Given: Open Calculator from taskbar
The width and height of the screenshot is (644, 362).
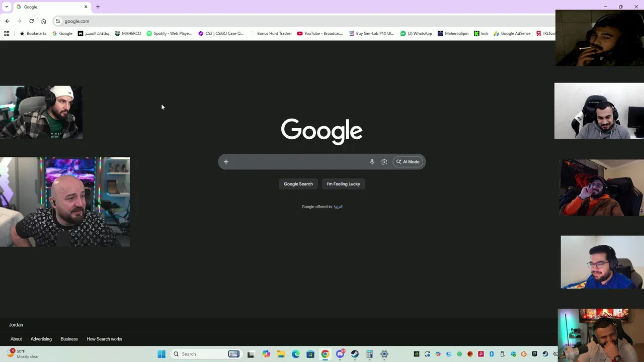Looking at the screenshot, I should click(x=370, y=354).
